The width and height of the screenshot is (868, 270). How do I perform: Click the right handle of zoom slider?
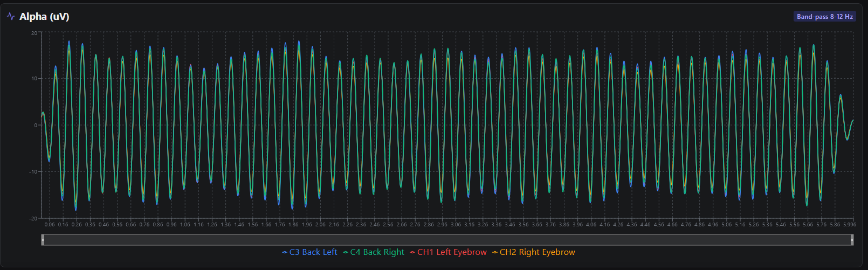[x=852, y=240]
